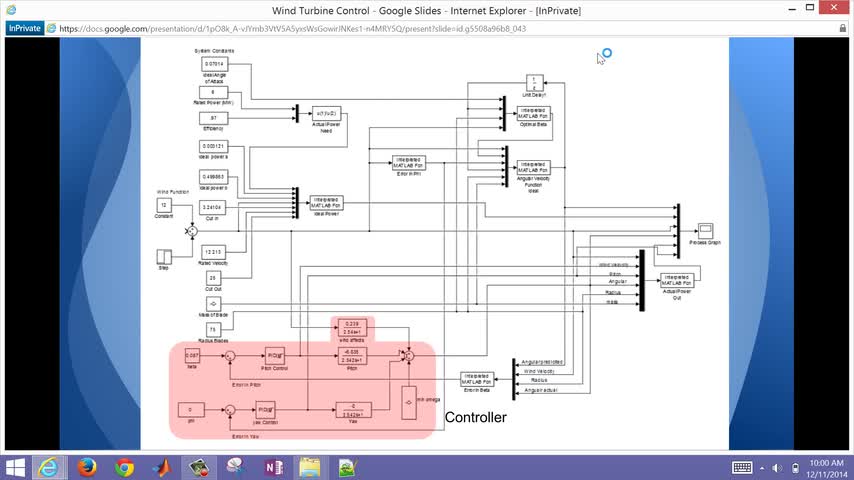Open OneNote from the taskbar
This screenshot has width=854, height=480.
273,467
